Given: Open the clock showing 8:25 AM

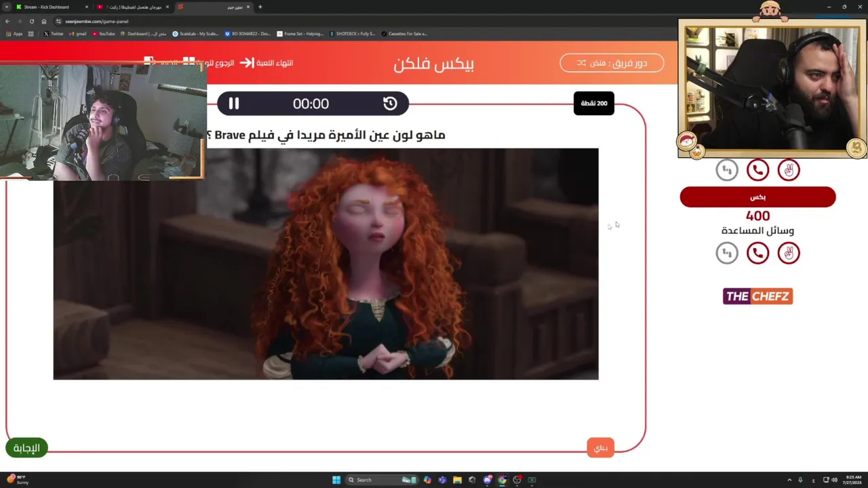Looking at the screenshot, I should pos(853,480).
